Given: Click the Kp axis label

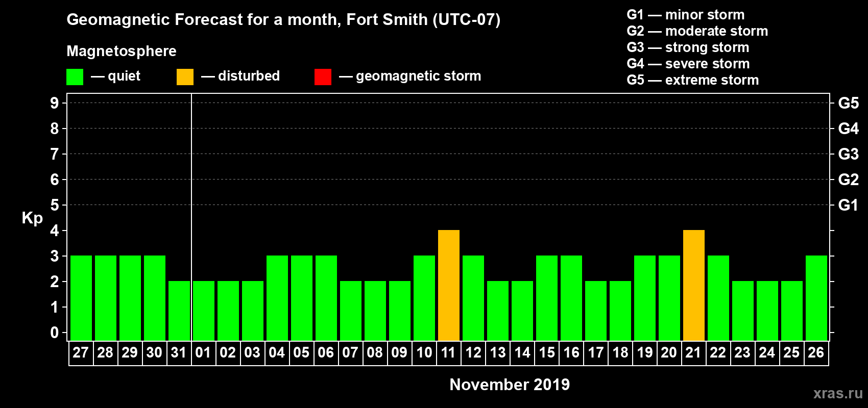Looking at the screenshot, I should [32, 218].
